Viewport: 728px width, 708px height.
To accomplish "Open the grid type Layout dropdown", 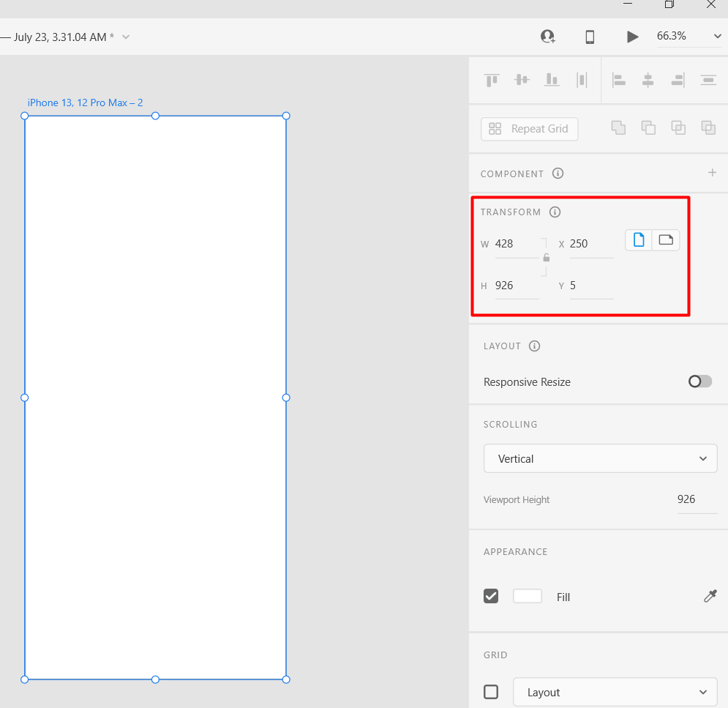I will click(615, 692).
